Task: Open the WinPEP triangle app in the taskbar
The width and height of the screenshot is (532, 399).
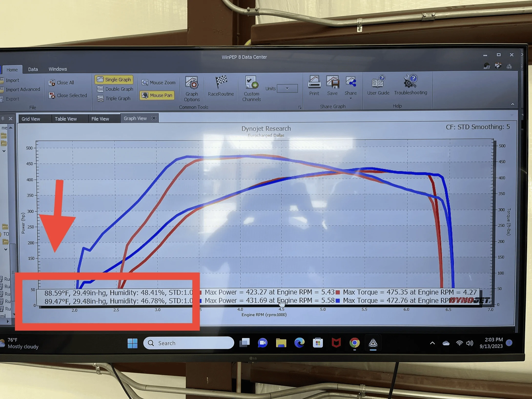Action: point(373,343)
